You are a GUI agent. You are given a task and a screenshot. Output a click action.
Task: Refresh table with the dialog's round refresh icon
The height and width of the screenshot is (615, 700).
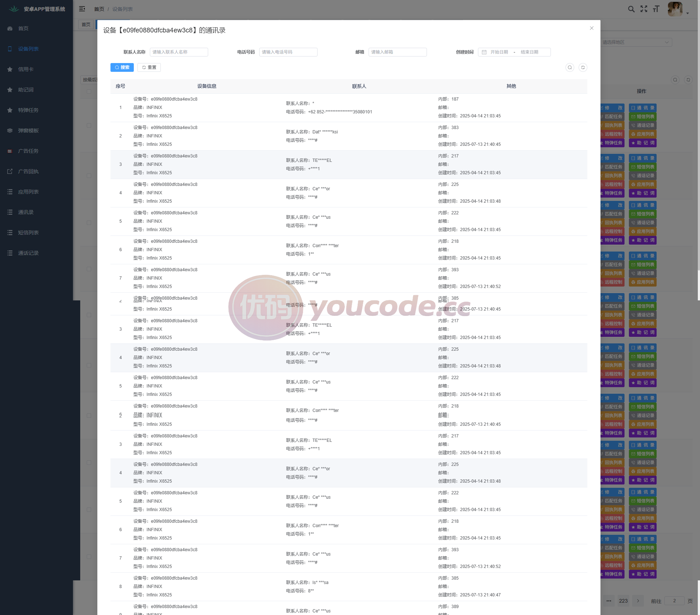pos(583,67)
